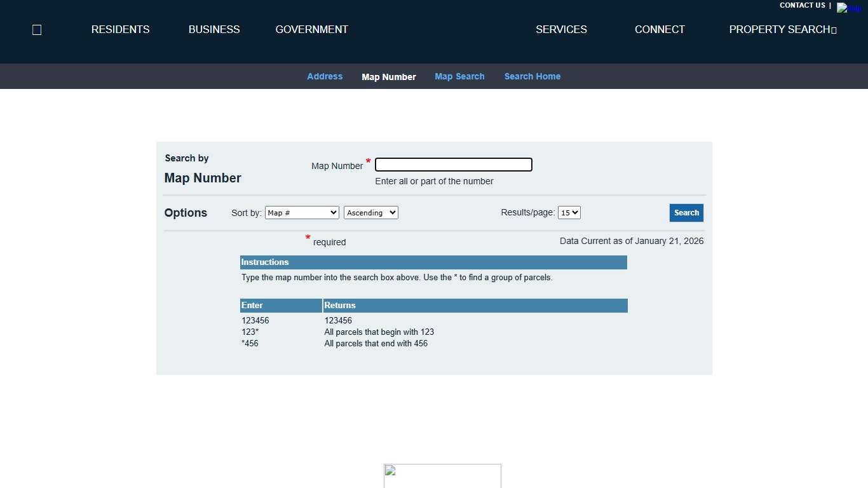Click the Instructions header bar

pos(433,262)
